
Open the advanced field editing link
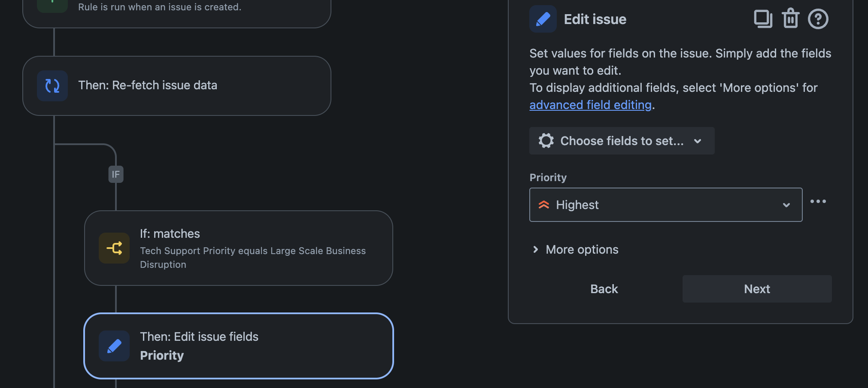click(590, 105)
